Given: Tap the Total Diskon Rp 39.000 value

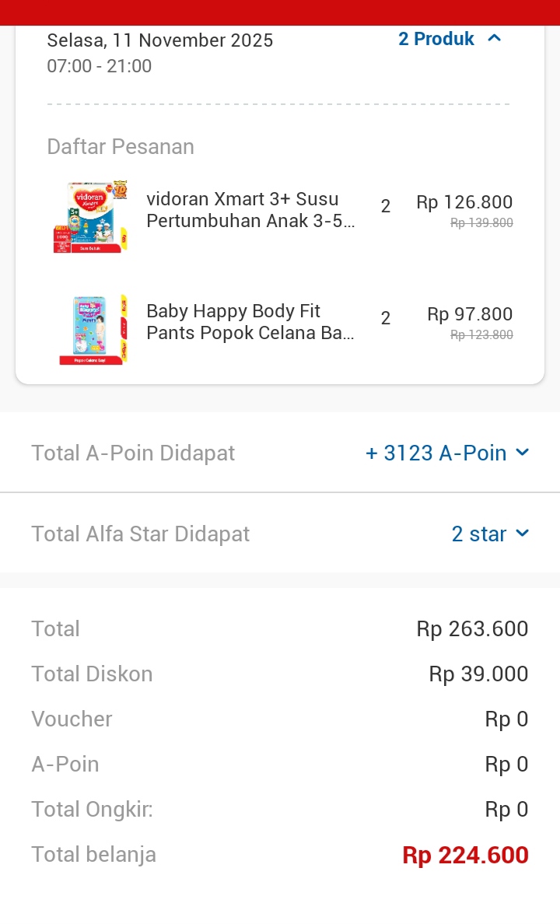Looking at the screenshot, I should (478, 674).
